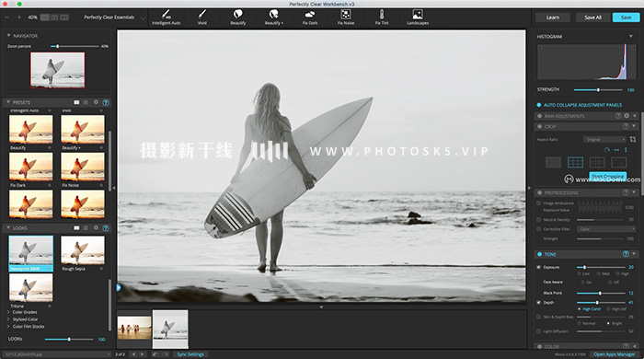Toggle the Depth checkbox
The image size is (644, 359).
[538, 302]
